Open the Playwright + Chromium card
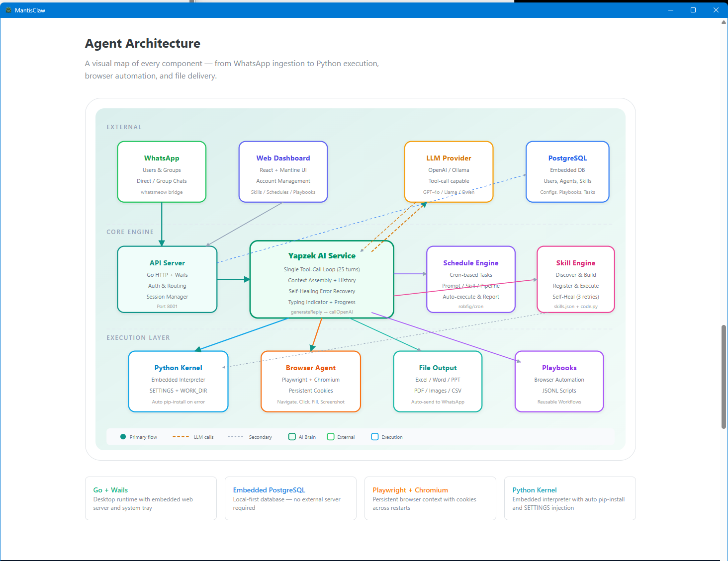728x561 pixels. pos(430,498)
